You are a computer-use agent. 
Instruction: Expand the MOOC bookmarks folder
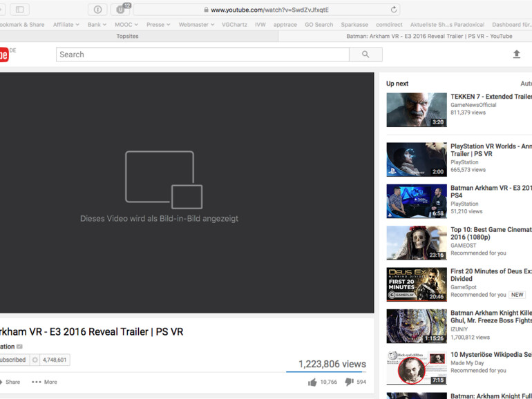click(x=126, y=25)
